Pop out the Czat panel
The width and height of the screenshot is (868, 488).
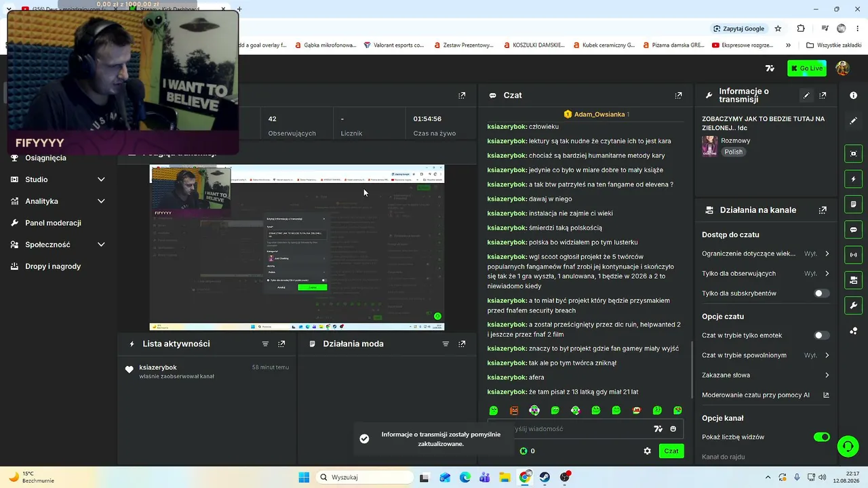point(678,96)
